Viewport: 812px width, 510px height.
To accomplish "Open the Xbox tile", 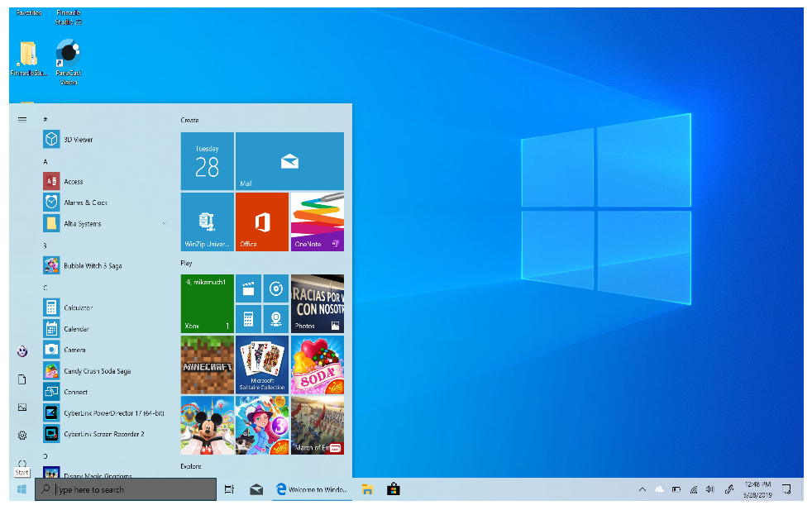I will (207, 304).
